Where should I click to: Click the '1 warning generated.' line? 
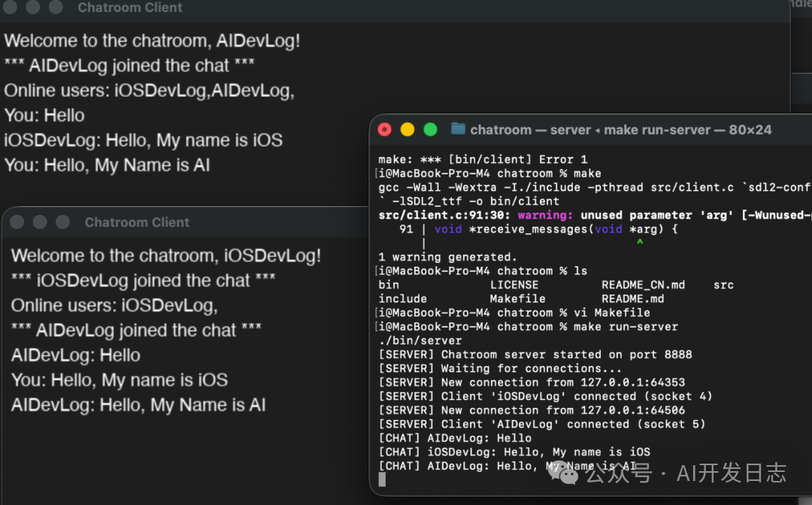(x=447, y=257)
